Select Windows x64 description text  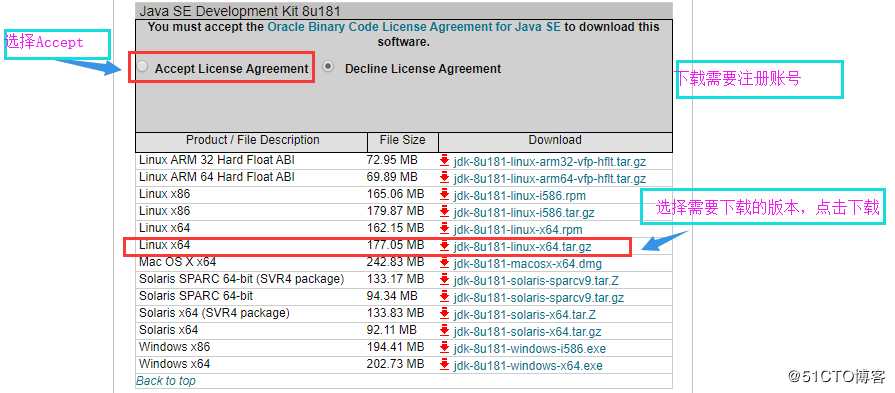174,364
